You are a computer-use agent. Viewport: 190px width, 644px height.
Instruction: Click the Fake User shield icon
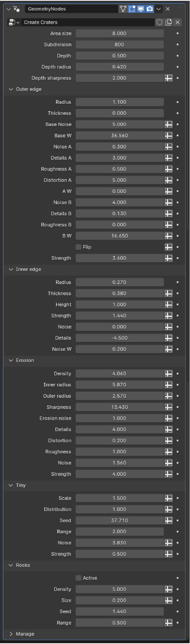[159, 22]
